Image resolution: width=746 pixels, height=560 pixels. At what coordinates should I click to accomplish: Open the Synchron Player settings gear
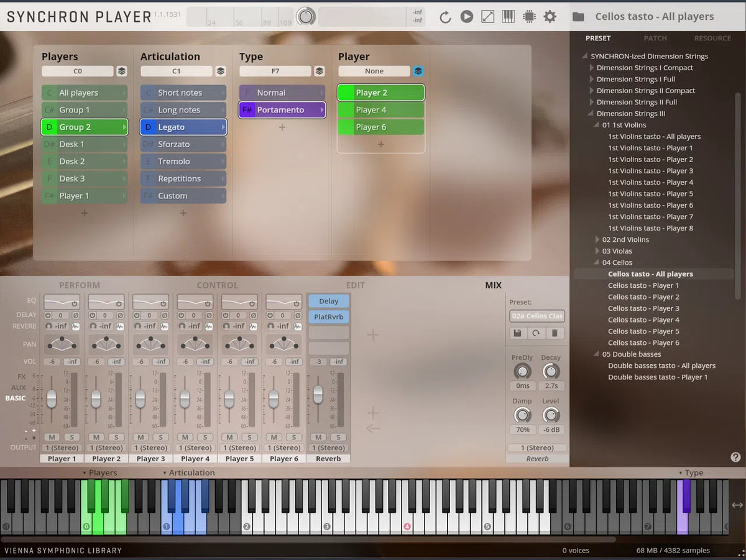(x=550, y=17)
